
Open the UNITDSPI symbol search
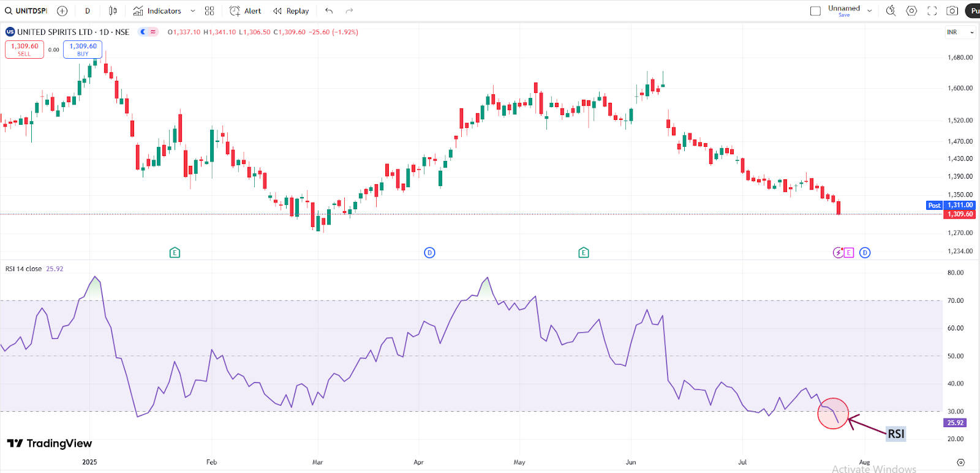tap(26, 11)
